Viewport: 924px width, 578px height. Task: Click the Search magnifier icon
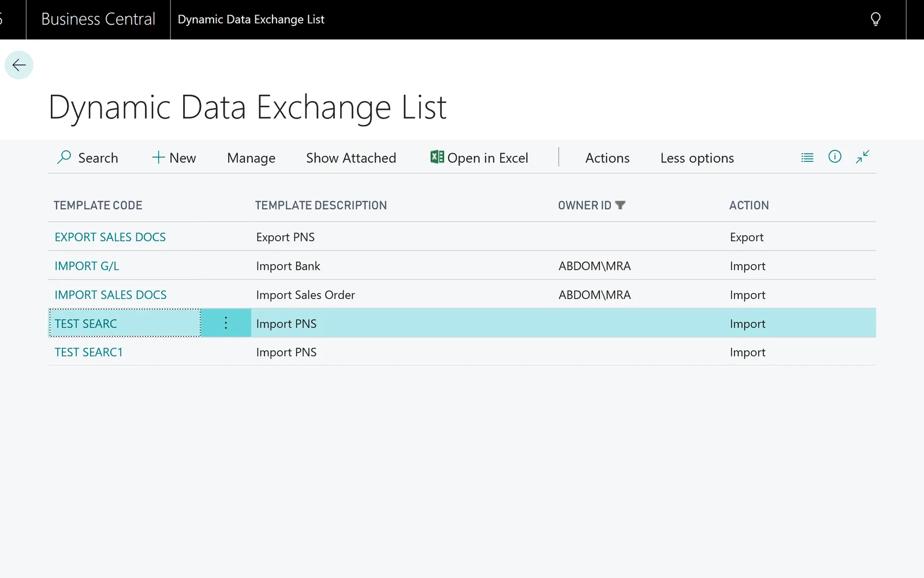(64, 157)
